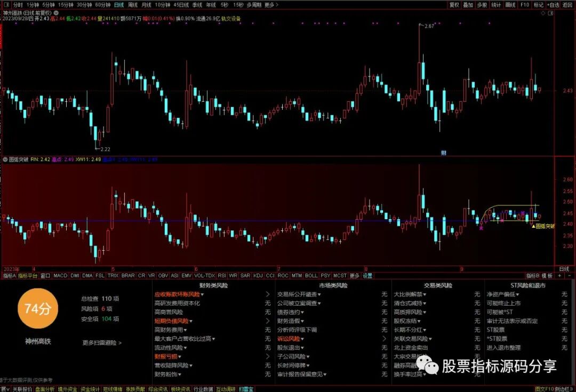Open 交易所公开谴责 dropdown
576x392 pixels.
299,294
